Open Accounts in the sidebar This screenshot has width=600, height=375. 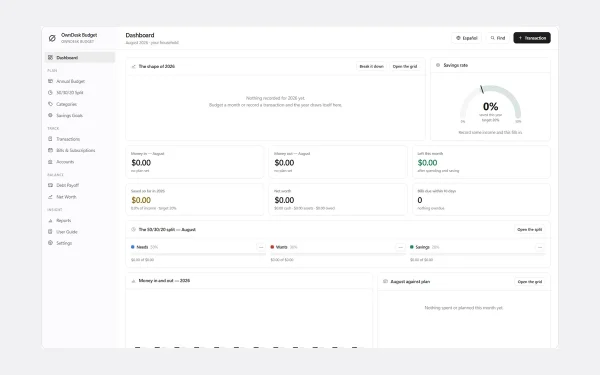80,162
